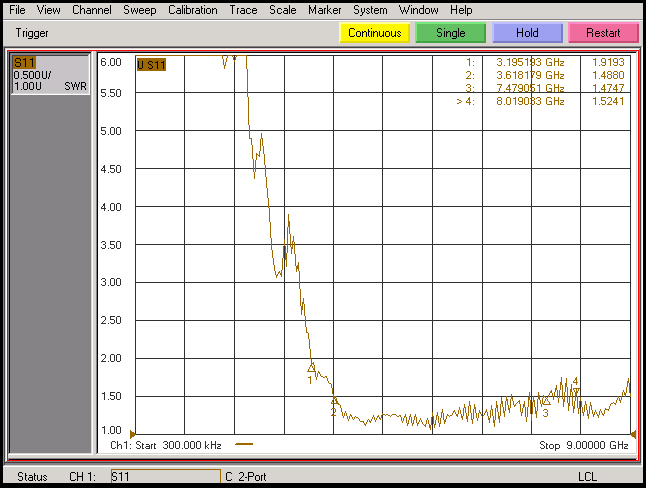Open the File menu
646x488 pixels.
tap(17, 10)
